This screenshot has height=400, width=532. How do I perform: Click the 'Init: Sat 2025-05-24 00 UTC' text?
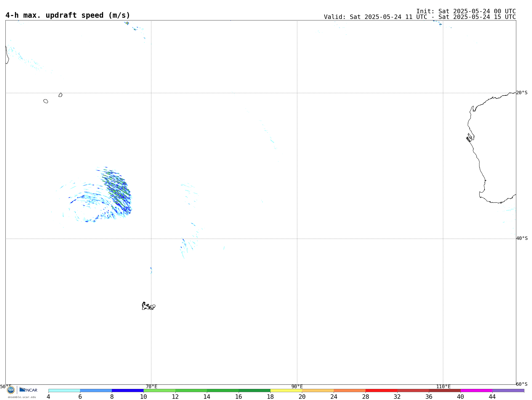pos(466,11)
